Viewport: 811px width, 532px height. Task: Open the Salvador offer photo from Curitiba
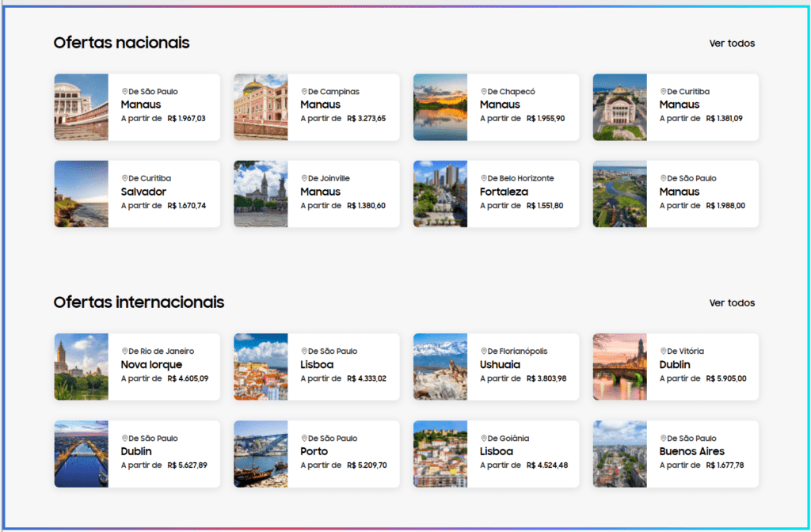pyautogui.click(x=82, y=194)
